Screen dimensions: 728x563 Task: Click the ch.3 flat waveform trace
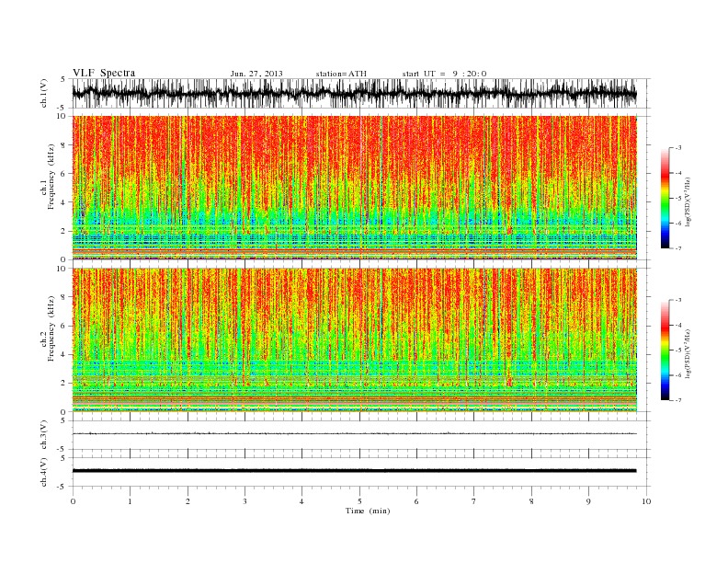coord(354,433)
